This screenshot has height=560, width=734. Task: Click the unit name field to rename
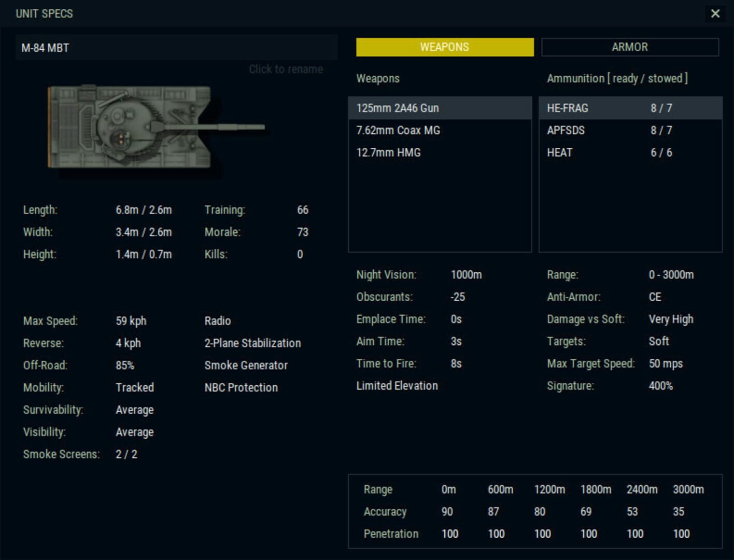point(176,47)
